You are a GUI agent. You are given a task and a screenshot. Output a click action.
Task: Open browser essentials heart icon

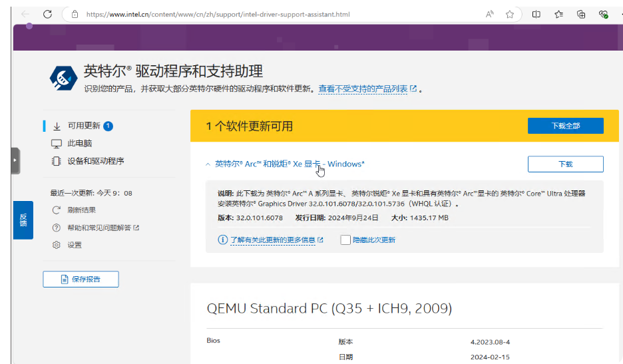(x=603, y=14)
